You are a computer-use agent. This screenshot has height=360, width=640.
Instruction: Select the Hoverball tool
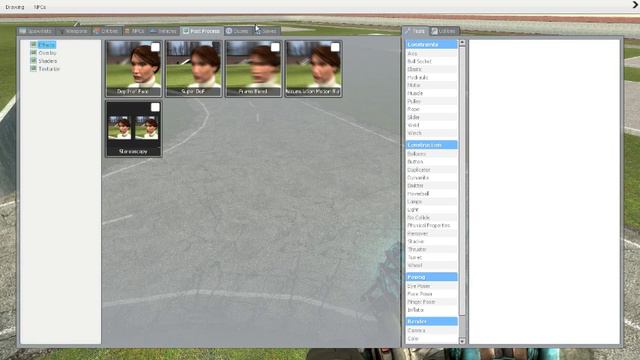[431, 193]
